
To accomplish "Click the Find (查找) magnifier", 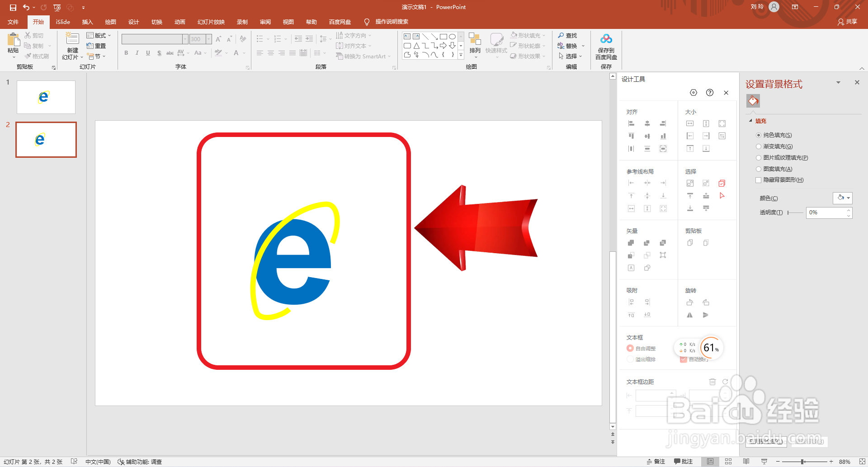I will pyautogui.click(x=561, y=35).
